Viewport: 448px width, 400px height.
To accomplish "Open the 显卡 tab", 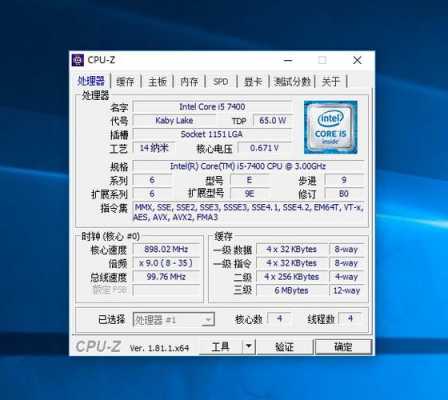I will point(253,82).
